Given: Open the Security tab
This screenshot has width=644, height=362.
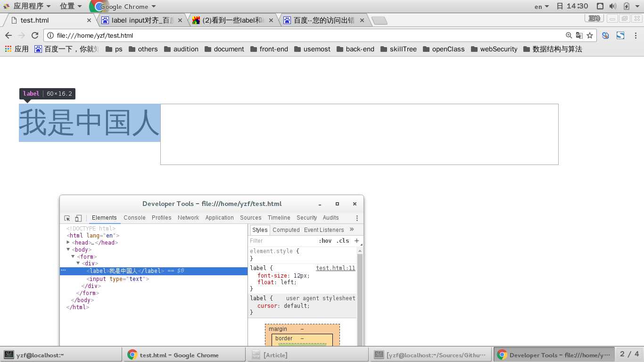Looking at the screenshot, I should 306,218.
